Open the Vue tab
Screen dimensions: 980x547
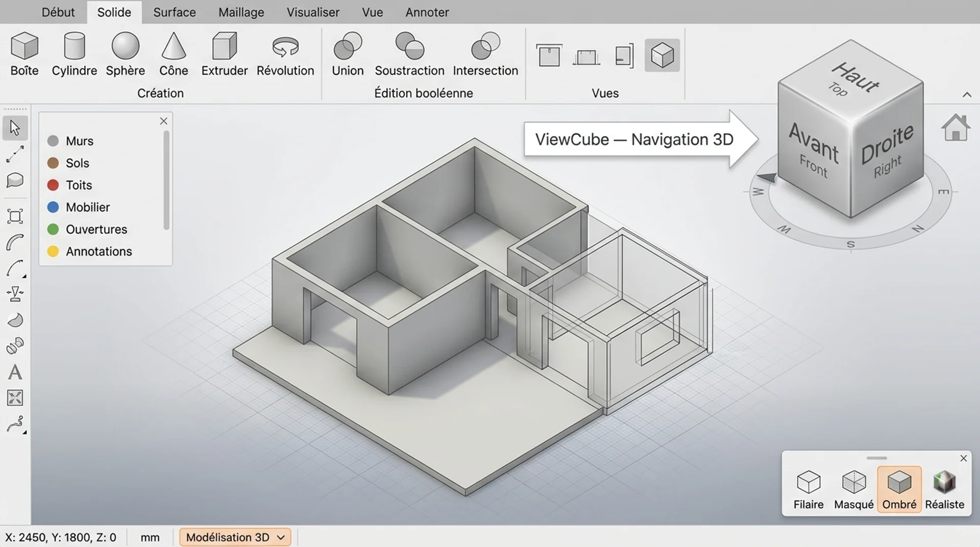(x=373, y=12)
